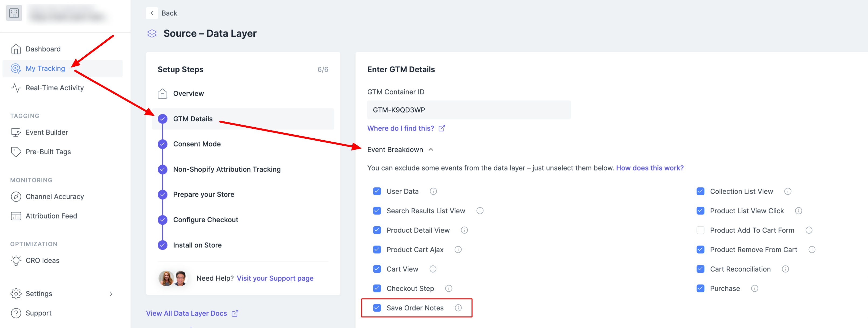Click the Pre-Built Tags tag icon
Viewport: 868px width, 328px height.
16,152
